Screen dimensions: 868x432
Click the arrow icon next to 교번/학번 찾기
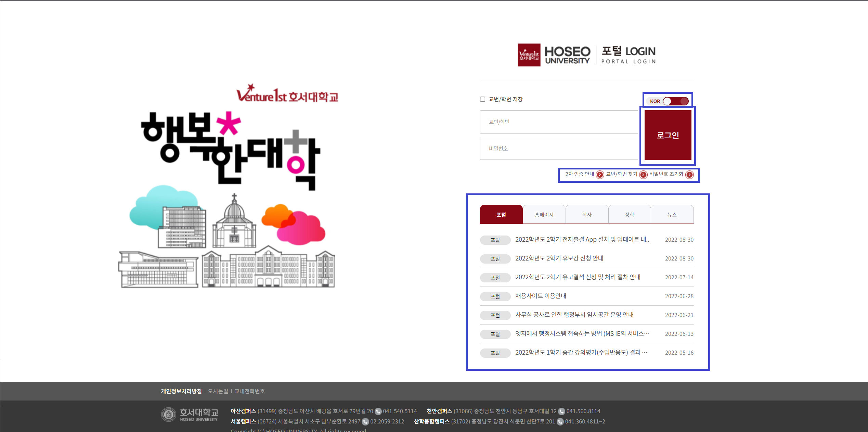pyautogui.click(x=643, y=175)
